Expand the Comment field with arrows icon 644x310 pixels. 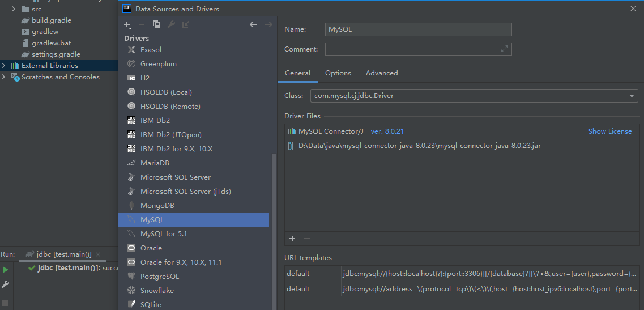coord(505,49)
